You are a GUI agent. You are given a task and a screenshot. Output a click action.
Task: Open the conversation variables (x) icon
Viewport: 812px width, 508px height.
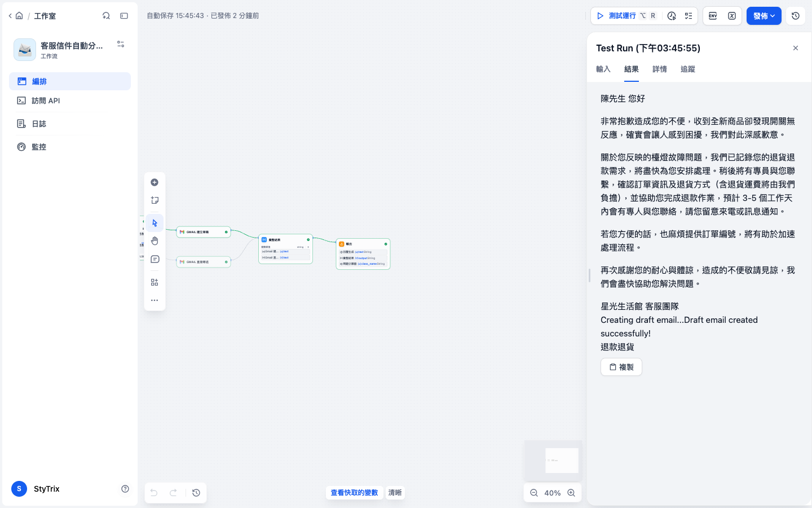click(x=732, y=16)
